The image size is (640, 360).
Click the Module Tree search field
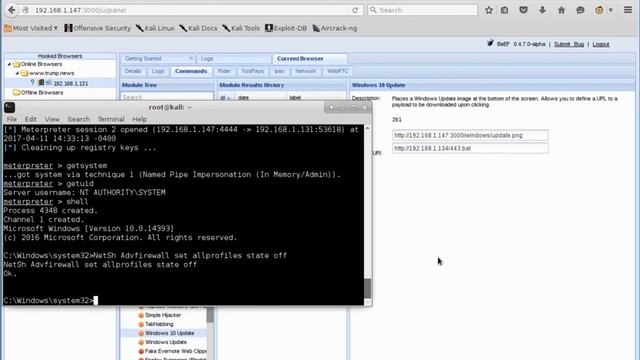coord(167,97)
